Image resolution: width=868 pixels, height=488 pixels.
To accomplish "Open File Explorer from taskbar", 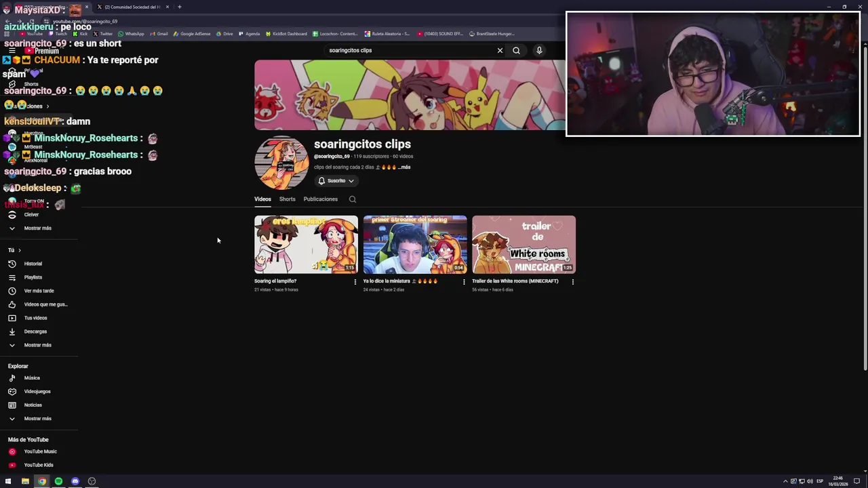I will click(x=25, y=481).
